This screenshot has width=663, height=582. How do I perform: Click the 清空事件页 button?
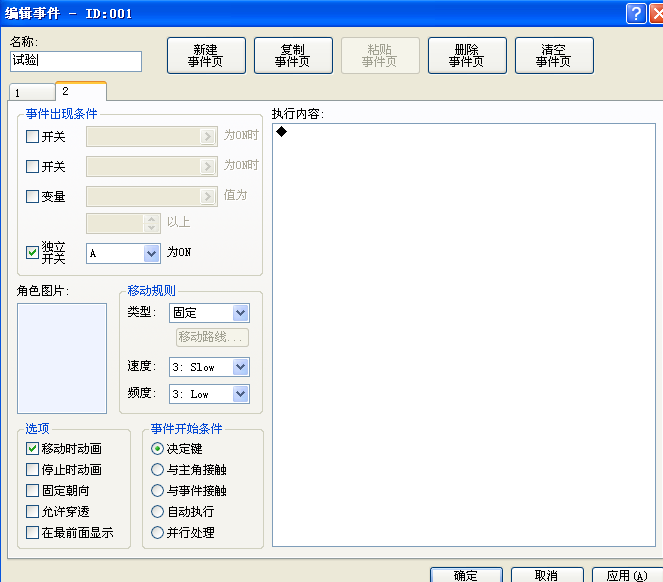554,55
